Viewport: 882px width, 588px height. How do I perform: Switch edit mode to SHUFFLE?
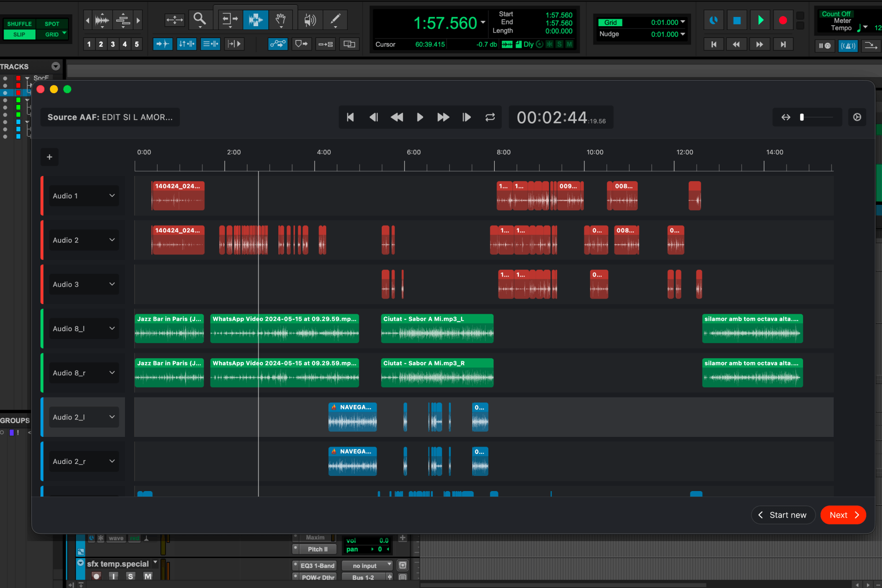[x=19, y=23]
